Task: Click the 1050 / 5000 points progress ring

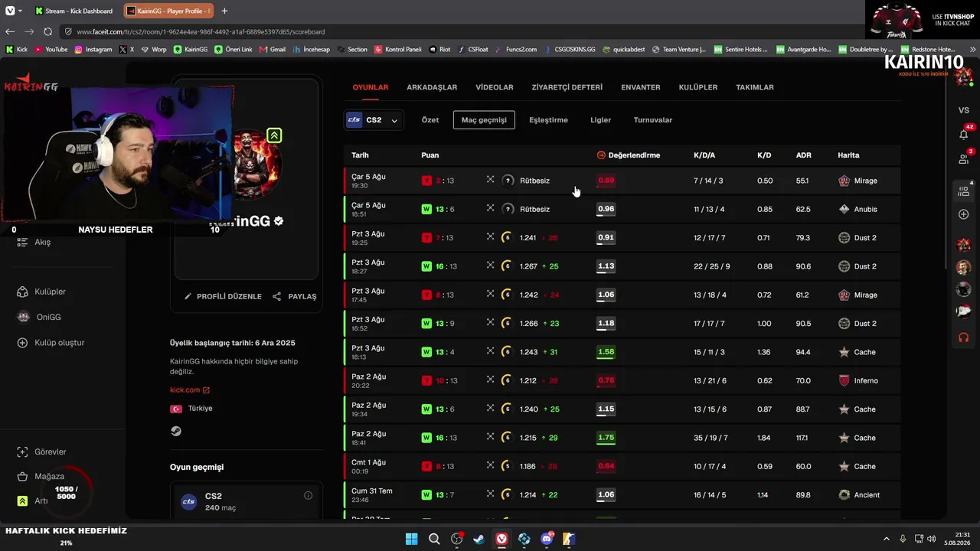Action: [x=66, y=492]
